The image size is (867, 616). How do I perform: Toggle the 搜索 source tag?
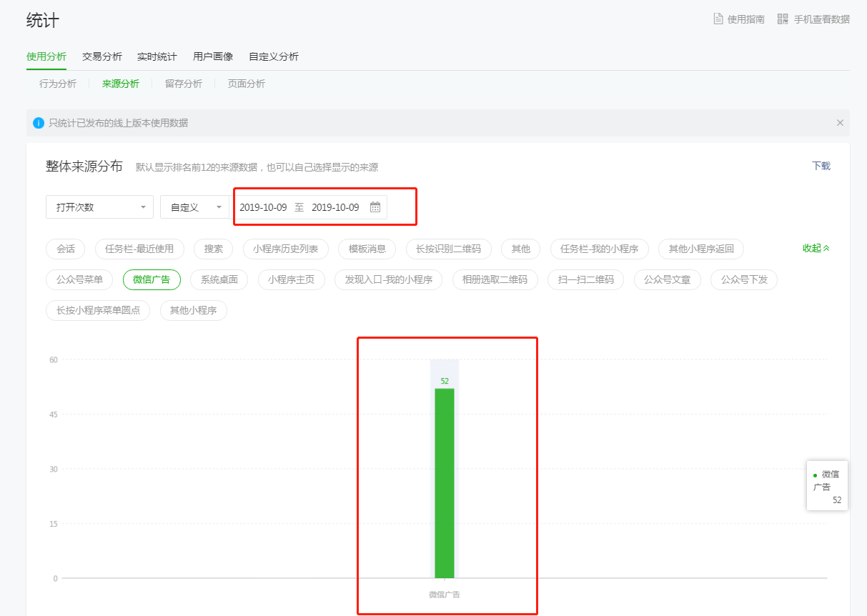(214, 249)
